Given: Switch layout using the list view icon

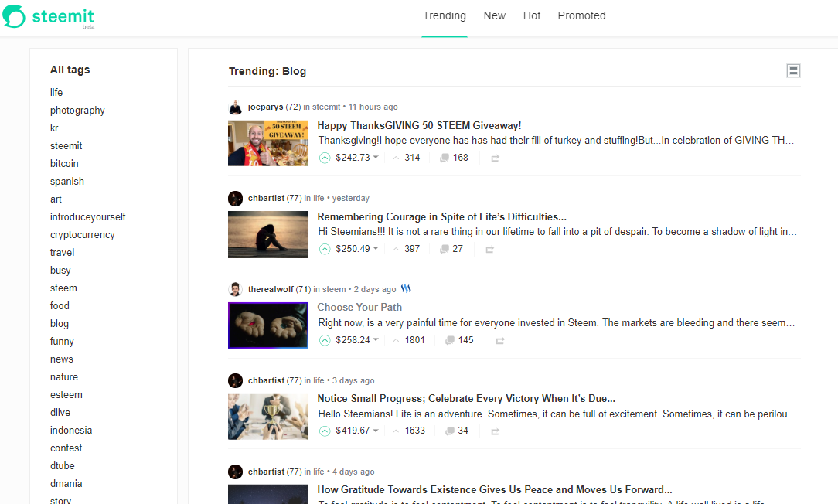Looking at the screenshot, I should (x=793, y=70).
